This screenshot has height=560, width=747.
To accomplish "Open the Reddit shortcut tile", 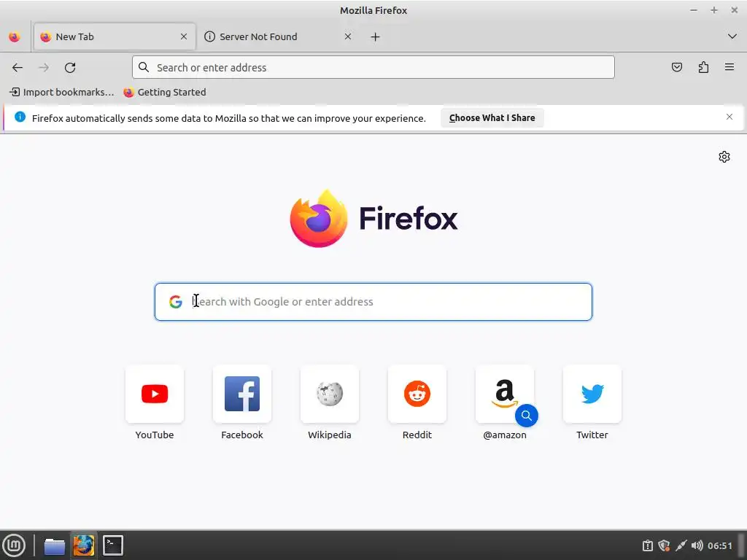I will tap(417, 394).
